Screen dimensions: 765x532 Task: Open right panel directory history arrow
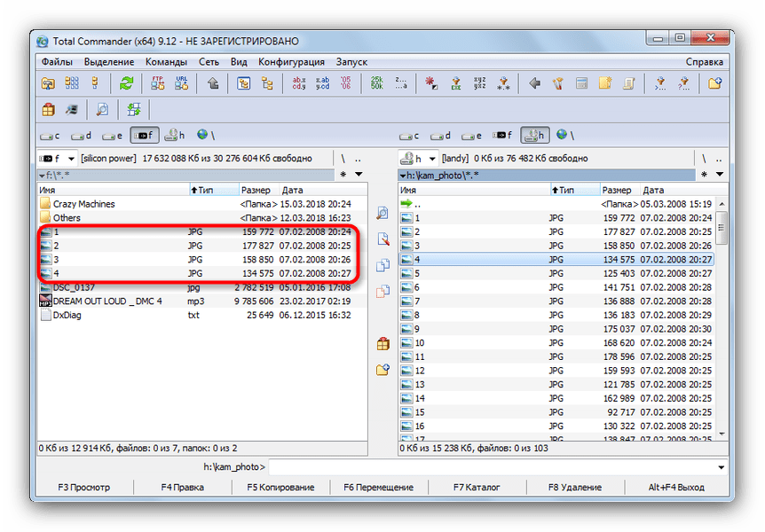coord(720,174)
